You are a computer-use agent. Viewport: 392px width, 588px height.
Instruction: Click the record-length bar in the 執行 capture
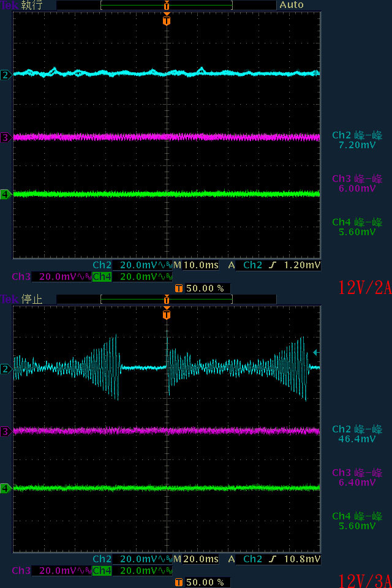[167, 6]
